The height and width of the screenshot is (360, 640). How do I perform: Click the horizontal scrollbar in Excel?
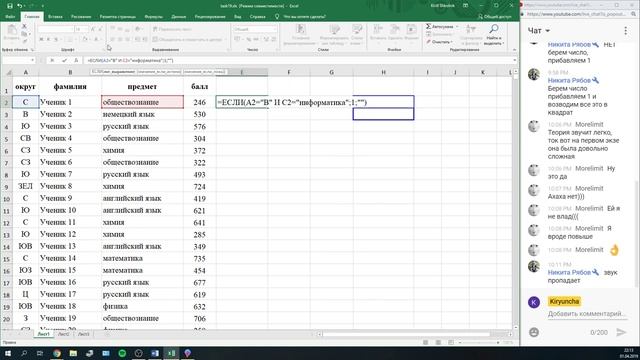pos(414,334)
